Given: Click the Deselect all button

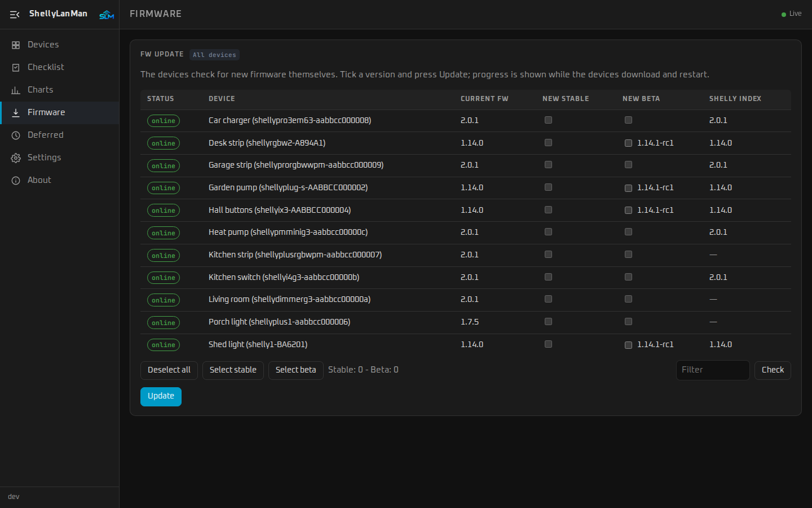Looking at the screenshot, I should 169,370.
